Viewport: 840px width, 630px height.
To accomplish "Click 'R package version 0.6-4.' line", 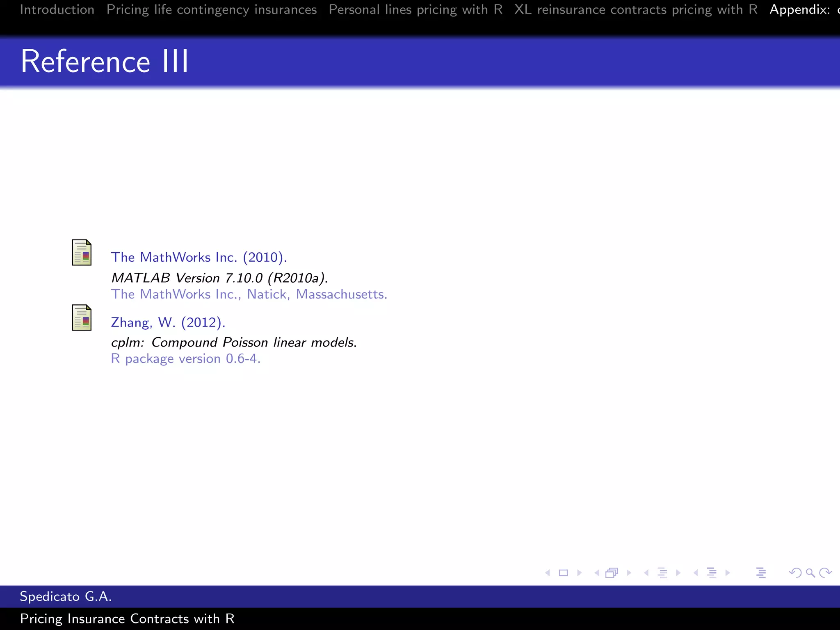I will click(x=185, y=358).
